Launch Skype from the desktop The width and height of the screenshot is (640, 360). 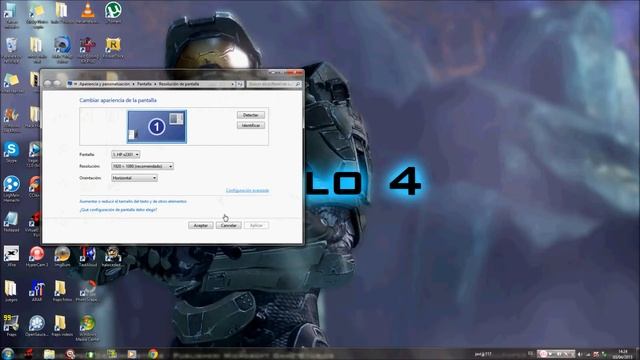[11, 150]
